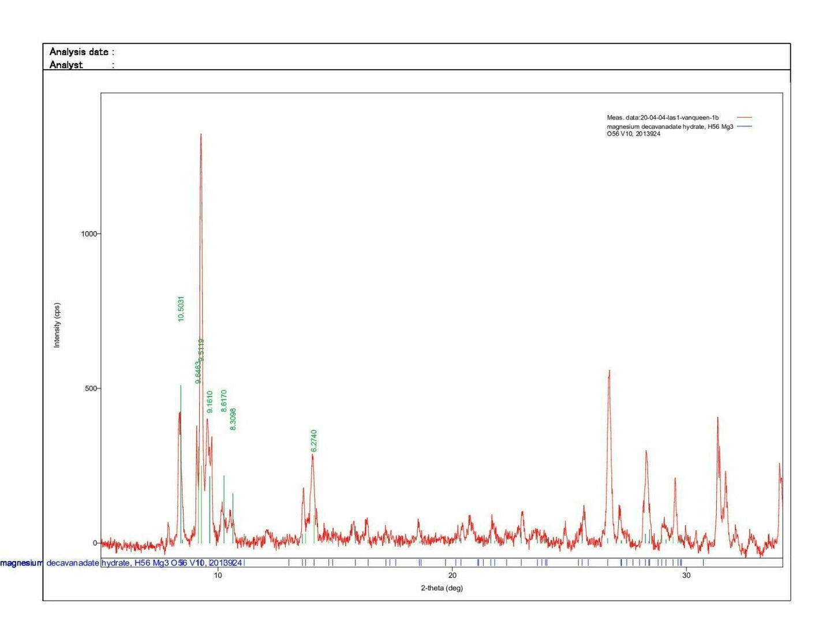The width and height of the screenshot is (834, 644).
Task: Select the Analyst field label
Action: 65,65
